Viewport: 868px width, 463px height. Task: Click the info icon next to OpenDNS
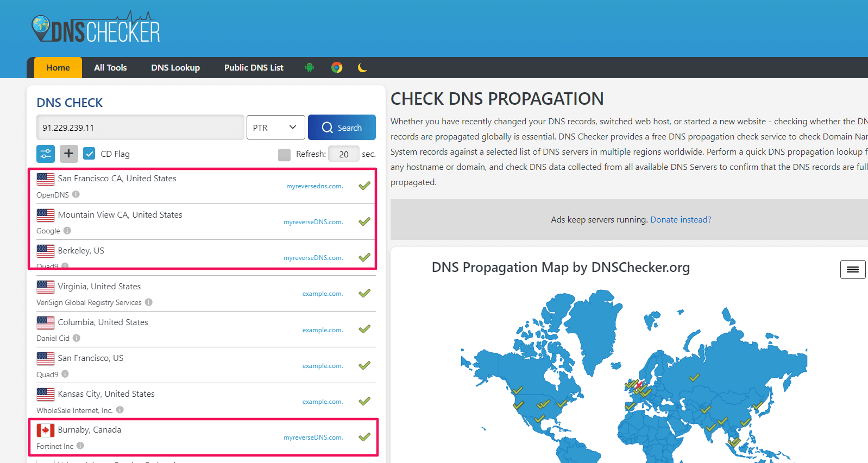pos(76,194)
